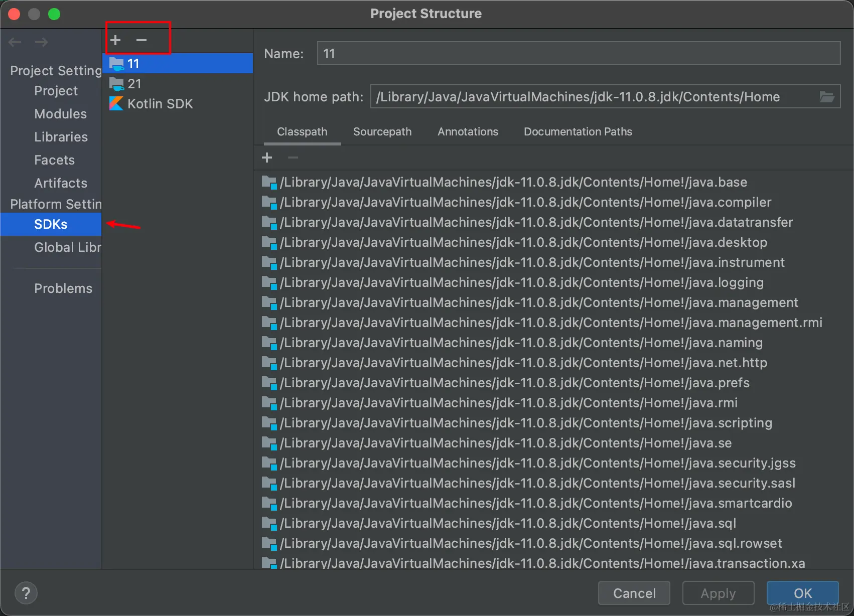Go back with the left arrow
Viewport: 854px width, 616px height.
coord(15,42)
